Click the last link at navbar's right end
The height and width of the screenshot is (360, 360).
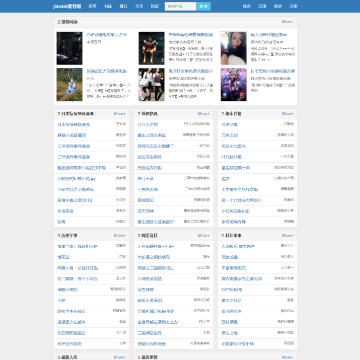tap(293, 6)
